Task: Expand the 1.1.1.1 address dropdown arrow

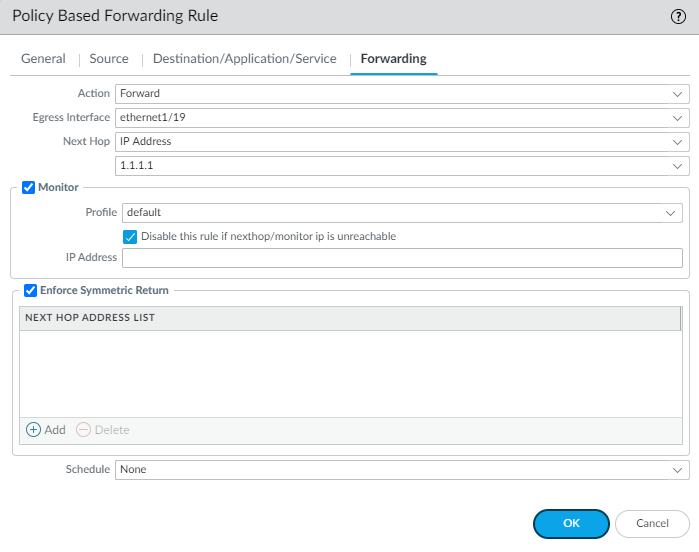Action: click(x=678, y=166)
